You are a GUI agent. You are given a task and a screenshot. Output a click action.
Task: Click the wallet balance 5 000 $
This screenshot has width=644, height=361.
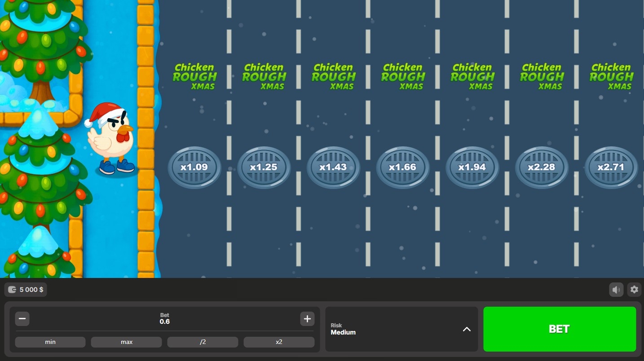pyautogui.click(x=26, y=290)
